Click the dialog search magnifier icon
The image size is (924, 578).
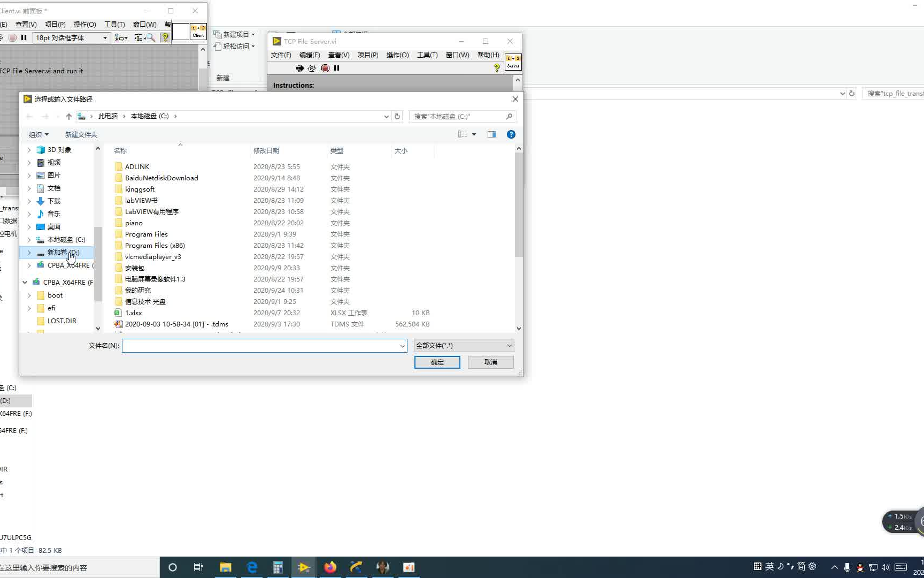(x=509, y=116)
